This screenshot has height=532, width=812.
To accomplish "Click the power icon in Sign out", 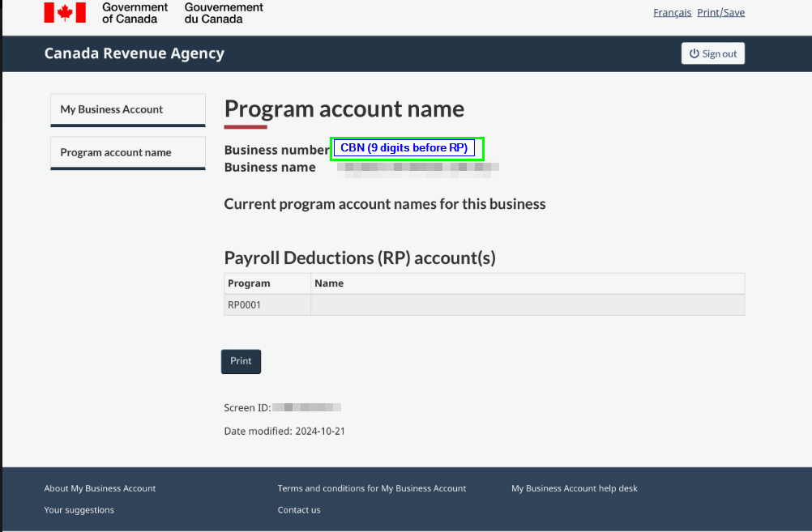I will click(x=694, y=53).
